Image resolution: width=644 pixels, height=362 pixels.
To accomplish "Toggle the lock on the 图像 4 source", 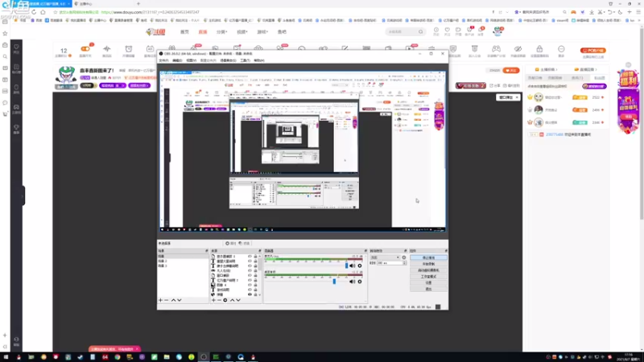I will click(255, 285).
